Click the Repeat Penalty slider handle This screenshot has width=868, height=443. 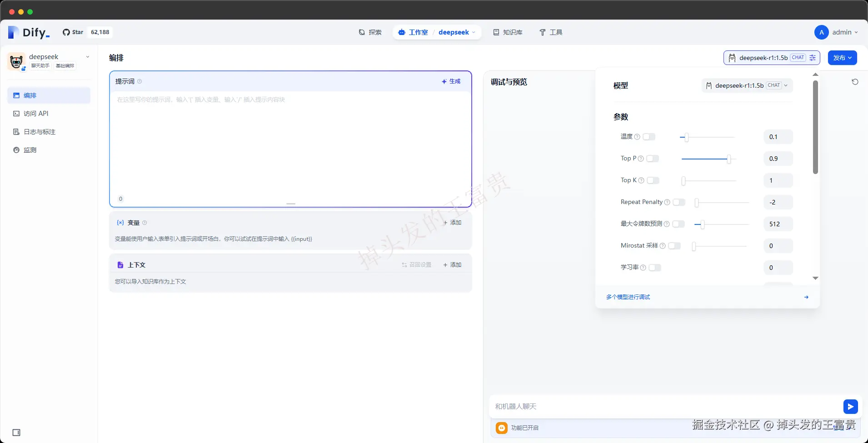(697, 203)
